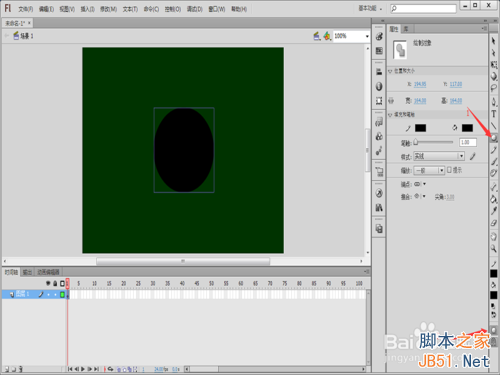The width and height of the screenshot is (500, 375).
Task: Open the stroke style dropdown
Action: [439, 156]
